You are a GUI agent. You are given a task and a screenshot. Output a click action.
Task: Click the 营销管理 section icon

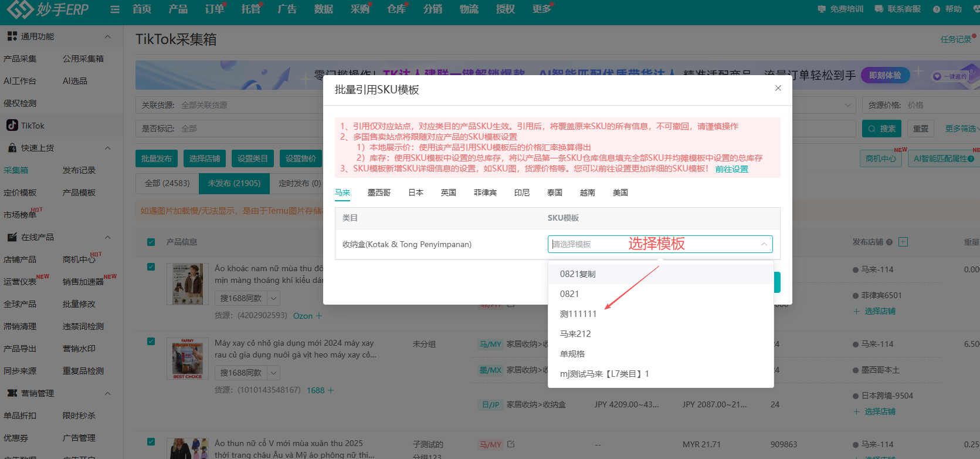coord(12,393)
